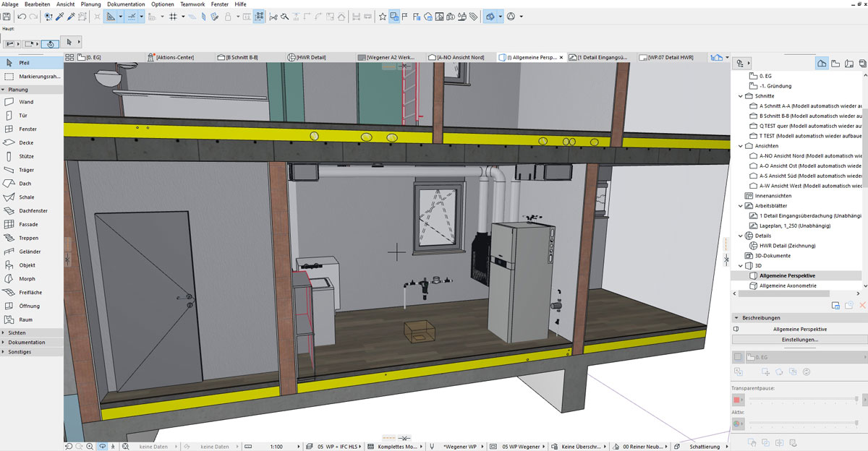Toggle the checkbox beside 0. EG
The height and width of the screenshot is (451, 868).
click(x=737, y=357)
